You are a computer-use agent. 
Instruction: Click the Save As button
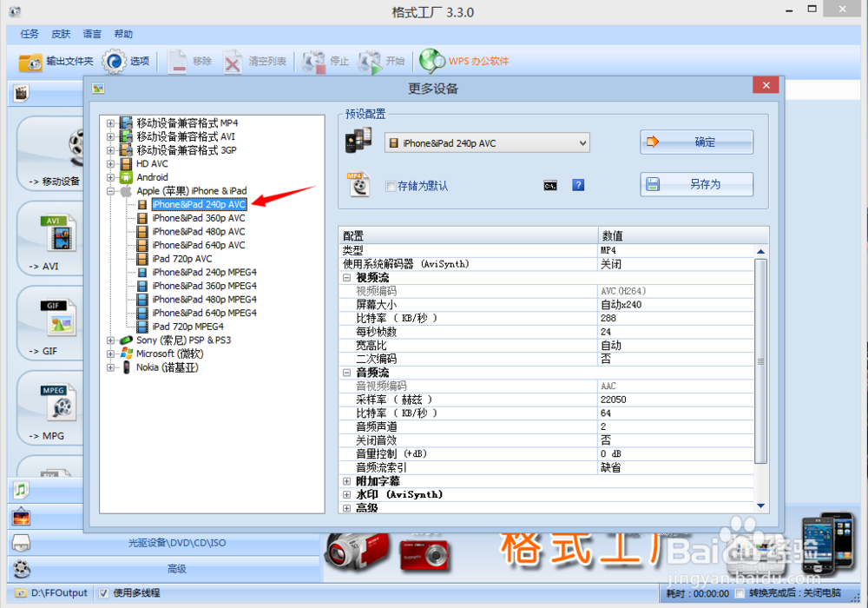point(696,184)
